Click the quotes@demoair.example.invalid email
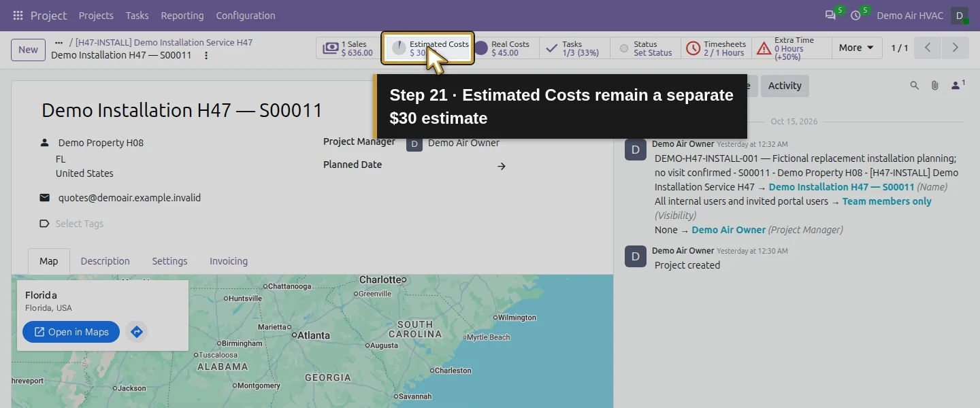Image resolution: width=980 pixels, height=408 pixels. (129, 198)
